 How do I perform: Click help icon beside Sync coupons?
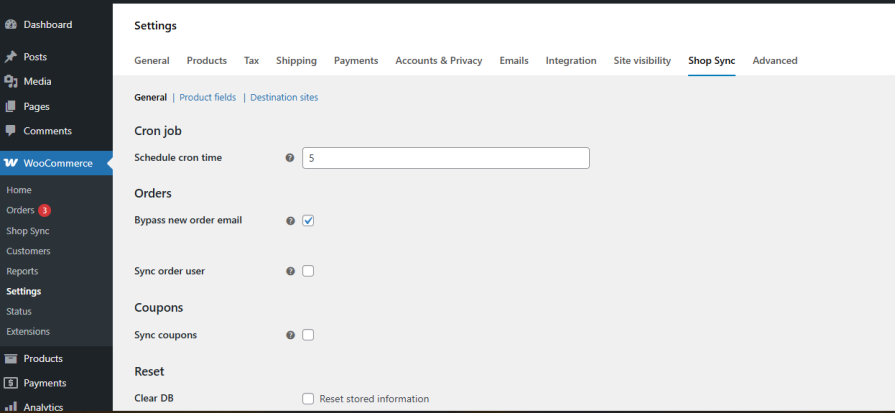290,335
